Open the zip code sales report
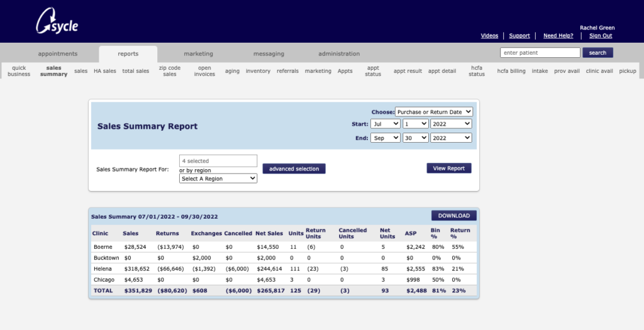The width and height of the screenshot is (644, 330). click(x=170, y=71)
